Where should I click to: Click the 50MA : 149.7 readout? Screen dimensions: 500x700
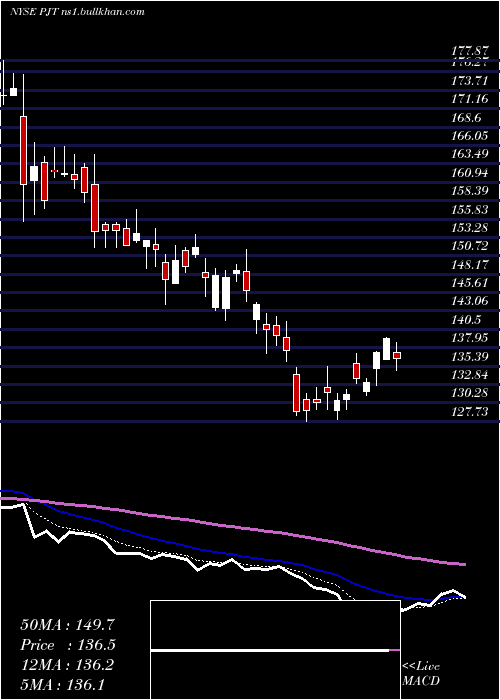coord(65,625)
